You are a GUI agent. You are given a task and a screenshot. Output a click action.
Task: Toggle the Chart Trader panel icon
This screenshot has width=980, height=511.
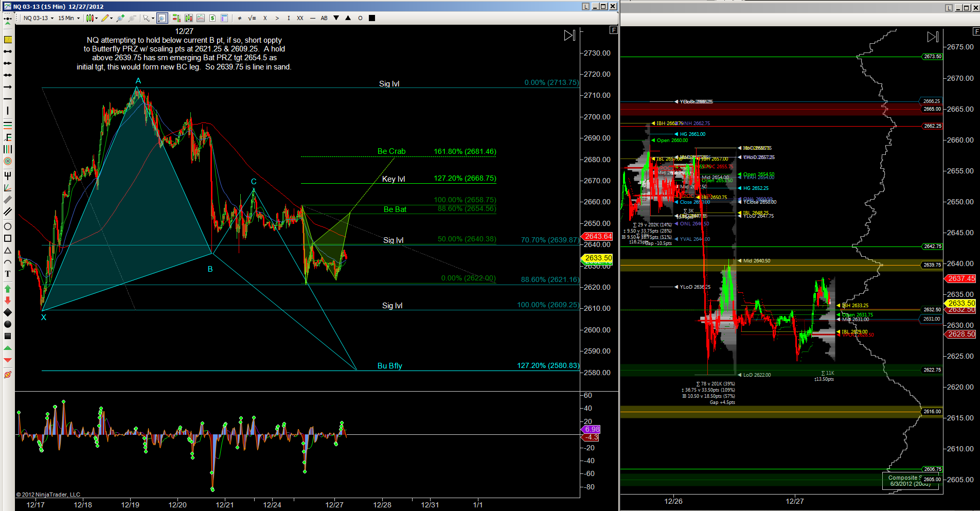(x=176, y=18)
